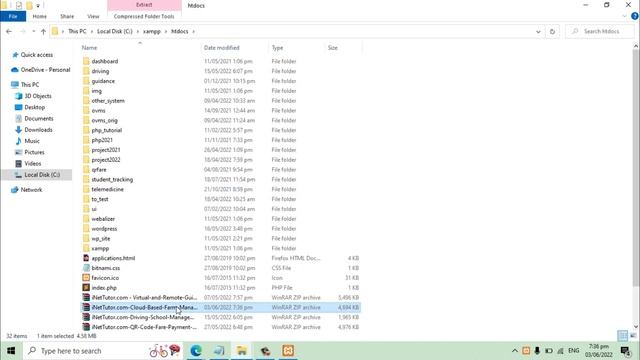Select the Driving-School-Manage zip archive icon
Screen dimensions: 640x360
86,317
